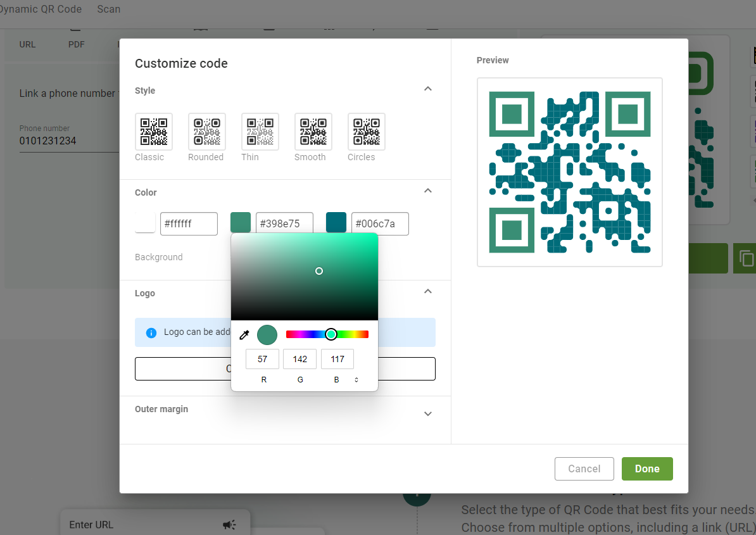Image resolution: width=756 pixels, height=535 pixels.
Task: Collapse the Color section chevron
Action: coord(427,191)
